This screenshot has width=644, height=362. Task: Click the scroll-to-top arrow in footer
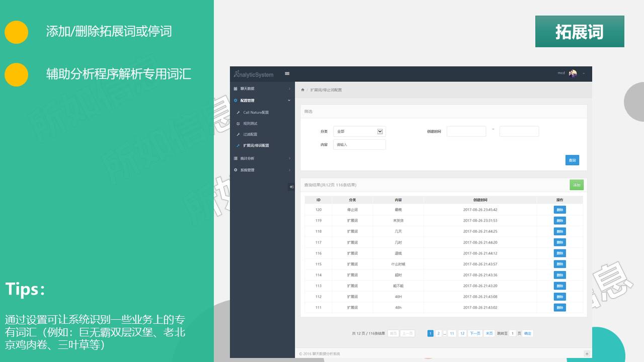pos(587,354)
